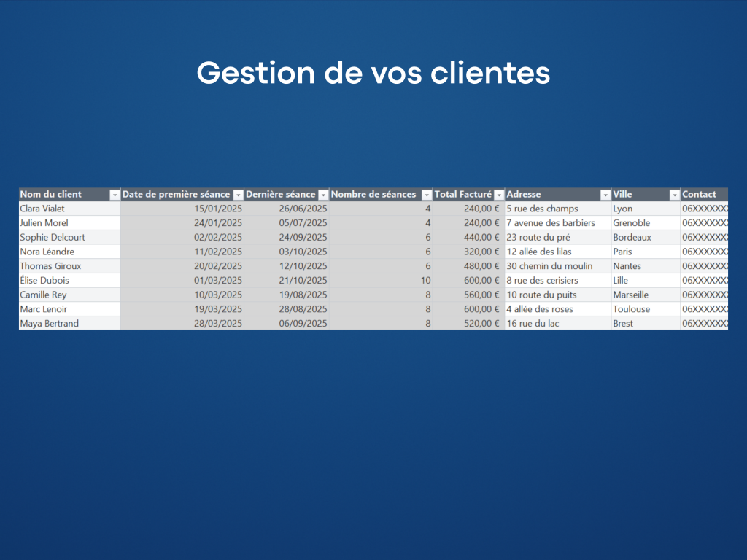Click the date 03/10/2025

[303, 252]
